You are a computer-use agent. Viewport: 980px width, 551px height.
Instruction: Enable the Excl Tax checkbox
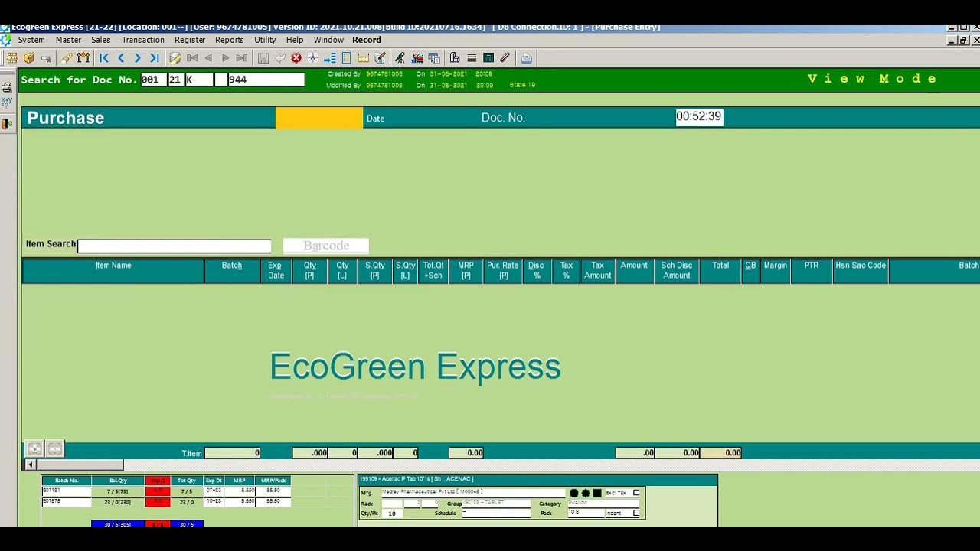tap(636, 493)
